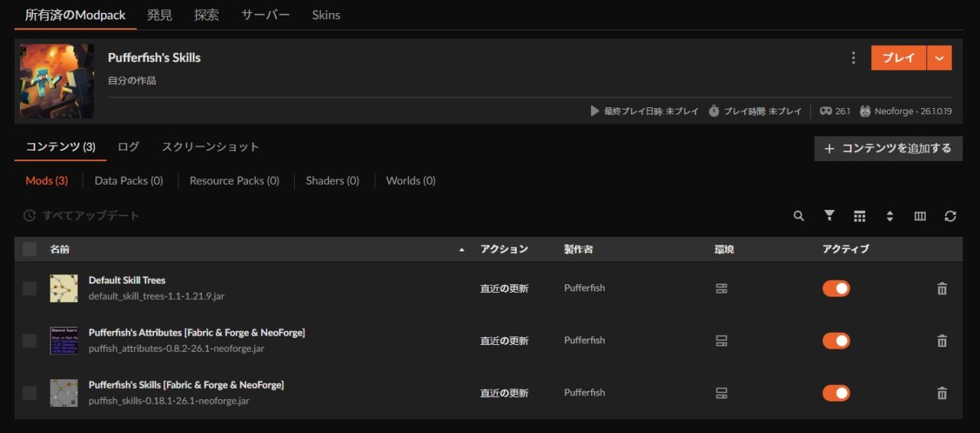
Task: Click 直近の更新 for Pufferfish's Attributes
Action: [x=504, y=340]
